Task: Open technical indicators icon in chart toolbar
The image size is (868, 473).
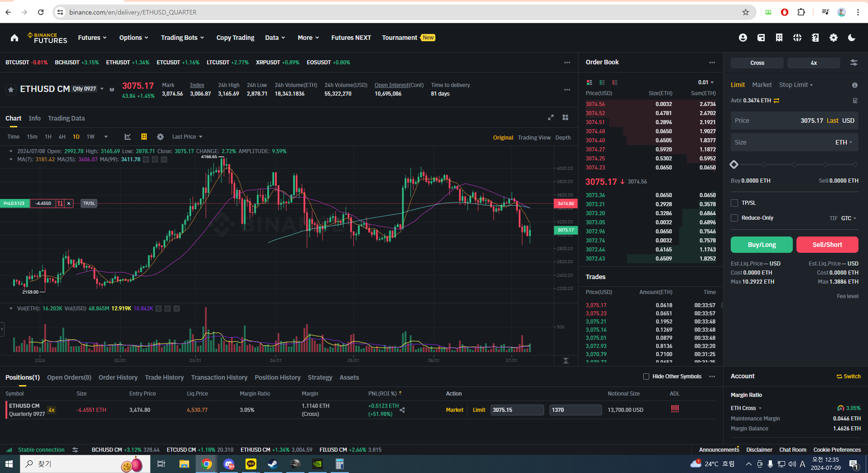Action: click(x=128, y=137)
